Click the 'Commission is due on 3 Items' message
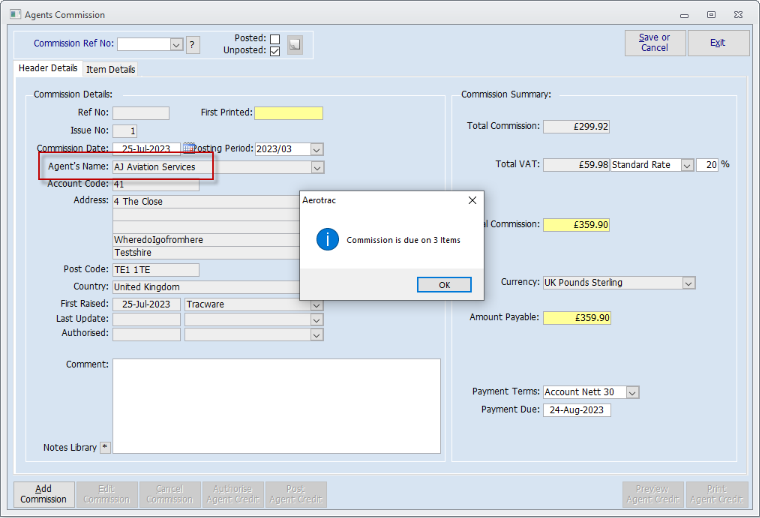This screenshot has height=518, width=760. pyautogui.click(x=403, y=240)
